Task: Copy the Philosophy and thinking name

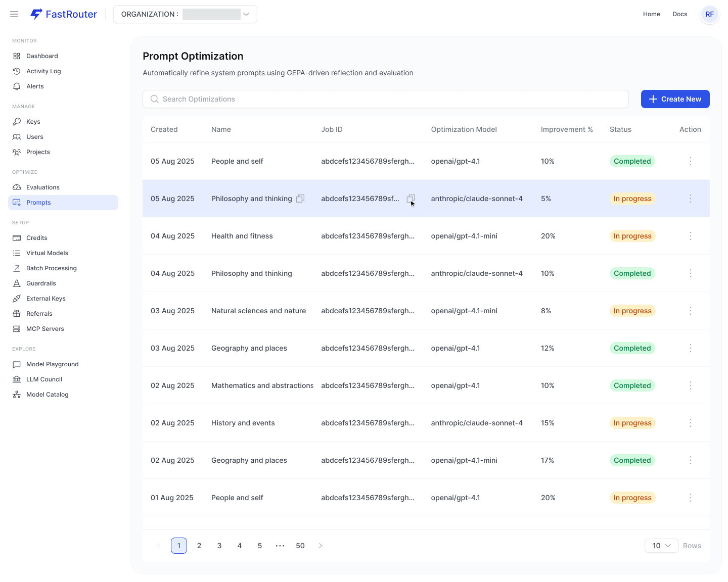Action: [300, 199]
